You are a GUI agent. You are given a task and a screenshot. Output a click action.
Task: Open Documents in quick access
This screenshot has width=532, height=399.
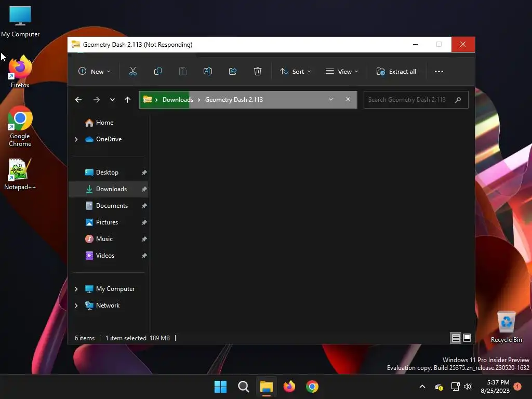coord(112,206)
